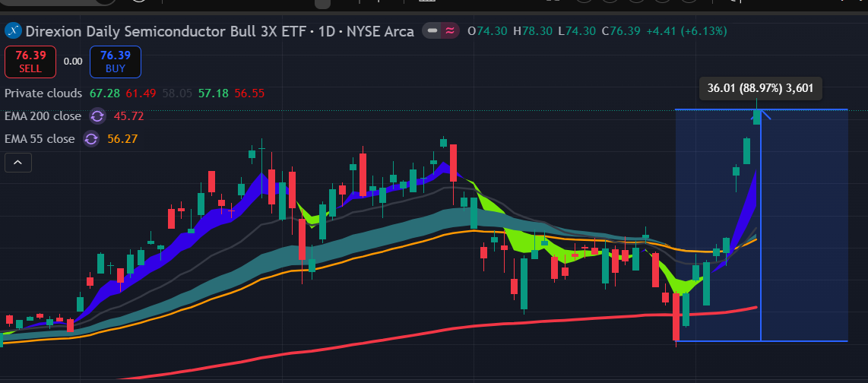This screenshot has height=383, width=868.
Task: Click the pink approximately-equal icon in the pill
Action: [x=450, y=31]
